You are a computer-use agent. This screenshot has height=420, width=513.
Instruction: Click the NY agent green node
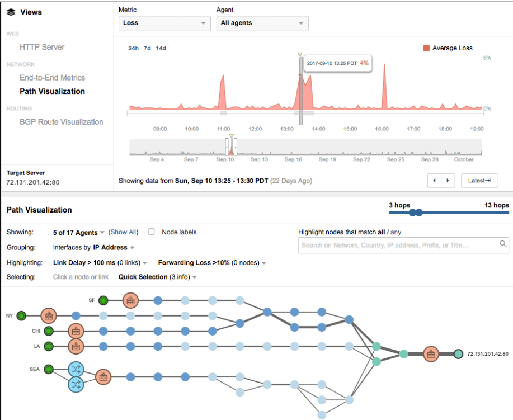(x=21, y=316)
